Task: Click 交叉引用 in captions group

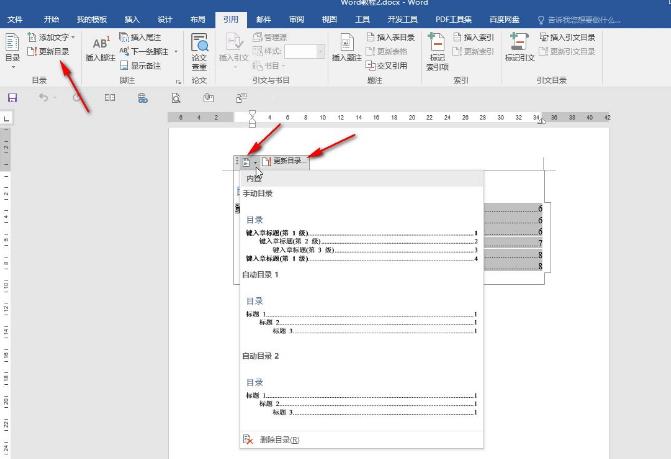Action: tap(386, 65)
